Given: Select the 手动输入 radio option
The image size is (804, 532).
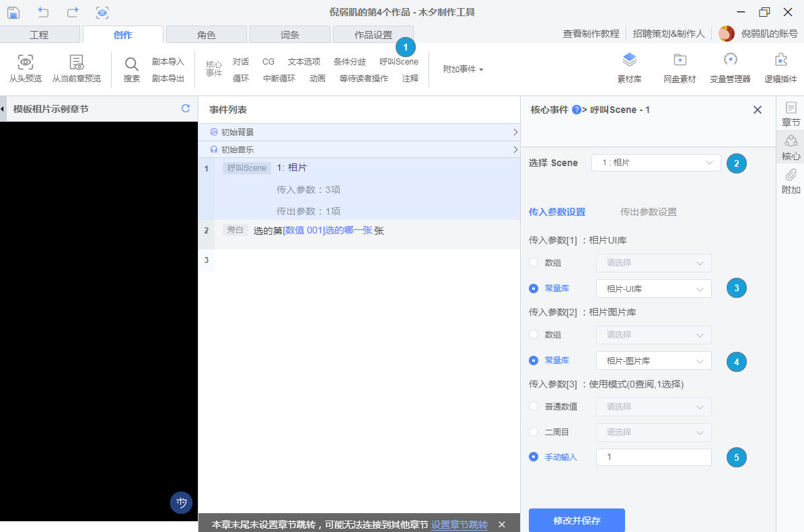Looking at the screenshot, I should [x=534, y=457].
